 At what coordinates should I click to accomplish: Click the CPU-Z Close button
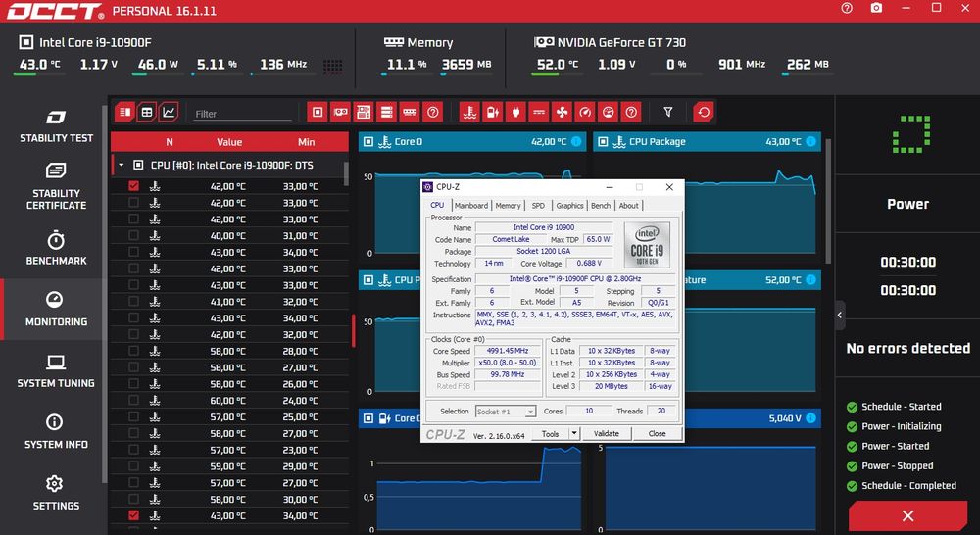click(x=657, y=433)
